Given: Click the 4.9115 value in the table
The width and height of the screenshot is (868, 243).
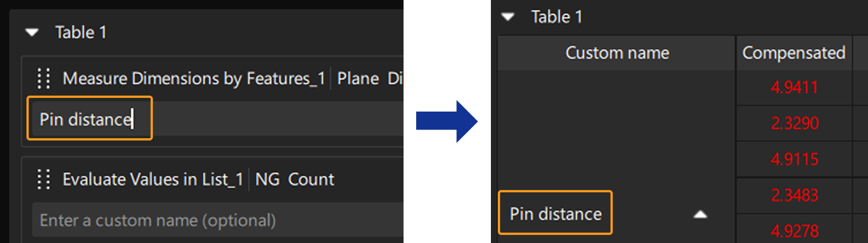Looking at the screenshot, I should (794, 159).
